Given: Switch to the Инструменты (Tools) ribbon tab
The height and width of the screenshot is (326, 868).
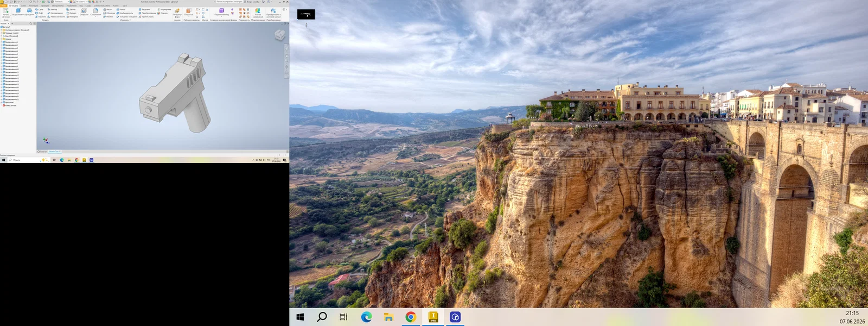Looking at the screenshot, I should [58, 5].
